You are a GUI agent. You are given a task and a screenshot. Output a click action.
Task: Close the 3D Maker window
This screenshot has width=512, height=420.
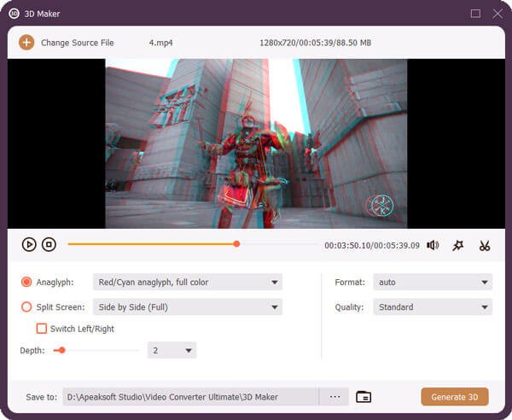tap(497, 14)
